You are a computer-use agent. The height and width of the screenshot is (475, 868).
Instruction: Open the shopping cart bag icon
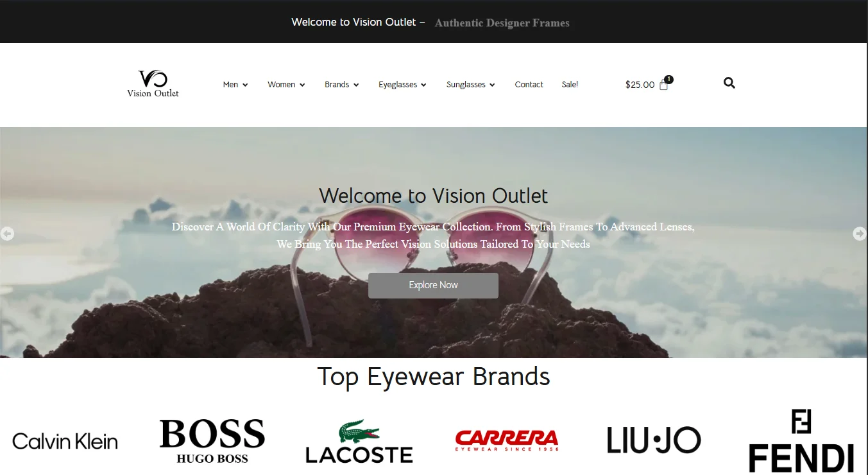pyautogui.click(x=664, y=84)
